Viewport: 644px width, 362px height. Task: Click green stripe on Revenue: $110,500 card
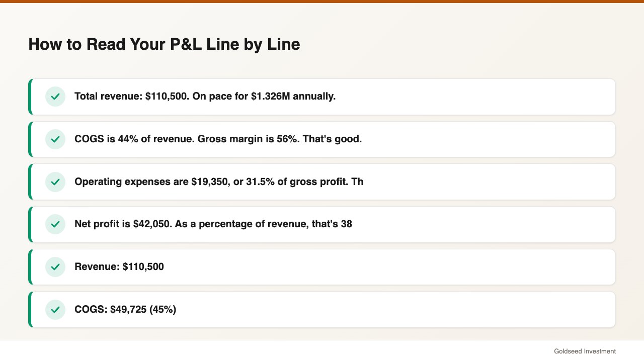tap(30, 267)
